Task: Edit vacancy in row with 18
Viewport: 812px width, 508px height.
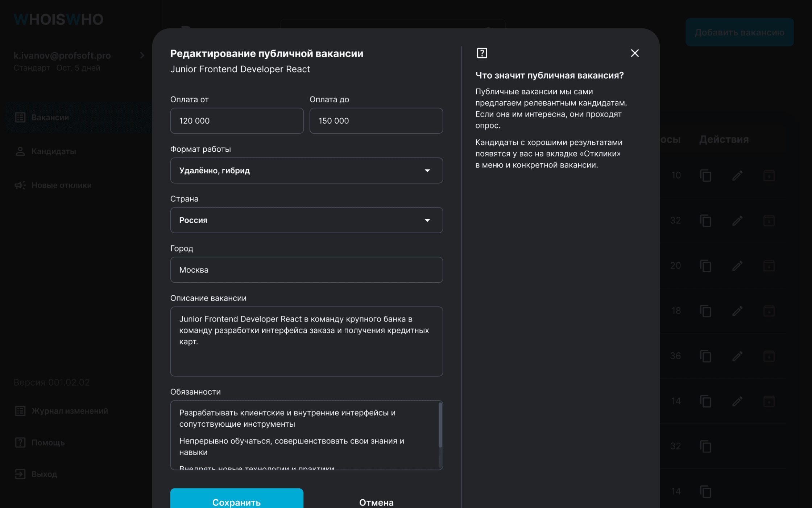Action: (737, 311)
